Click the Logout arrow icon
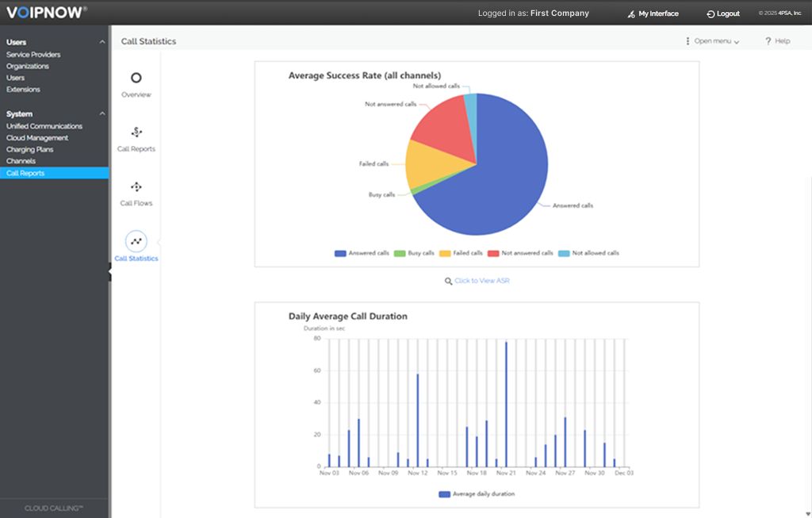812x518 pixels. click(x=710, y=14)
